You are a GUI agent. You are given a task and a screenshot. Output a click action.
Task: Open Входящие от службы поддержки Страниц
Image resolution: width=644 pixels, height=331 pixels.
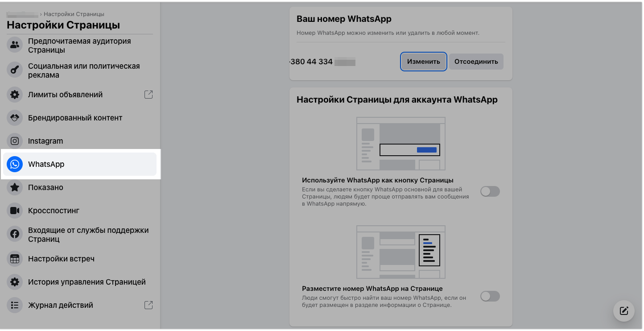(79, 234)
